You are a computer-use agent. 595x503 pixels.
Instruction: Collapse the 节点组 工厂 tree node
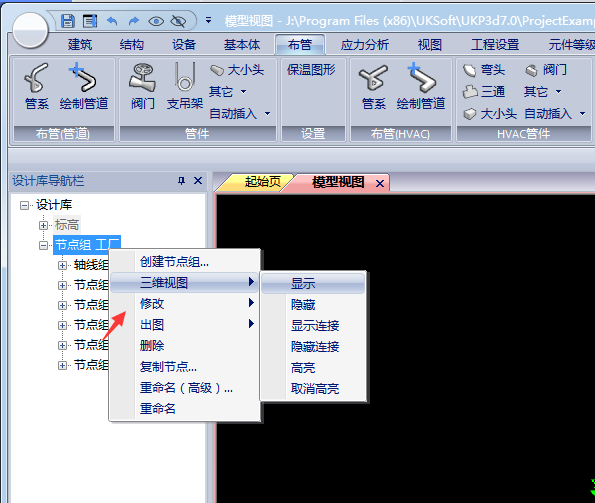point(43,245)
